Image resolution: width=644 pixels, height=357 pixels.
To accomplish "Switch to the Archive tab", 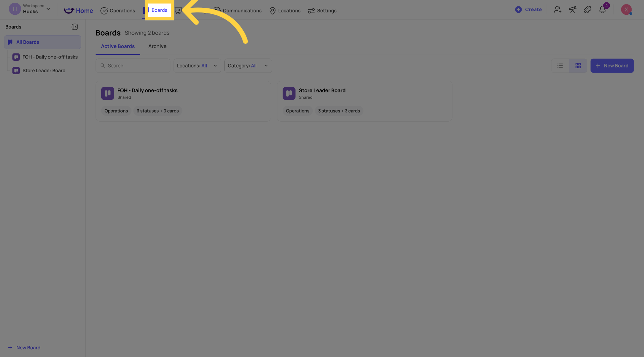I will point(157,46).
